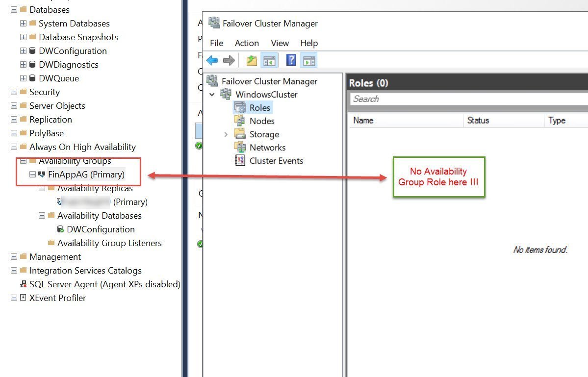The image size is (588, 377).
Task: Select Availability Group Listeners label
Action: pyautogui.click(x=109, y=243)
